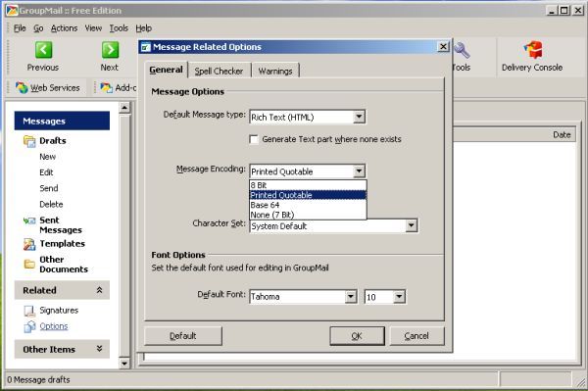Open the Delivery Console toolbar icon

tap(533, 49)
